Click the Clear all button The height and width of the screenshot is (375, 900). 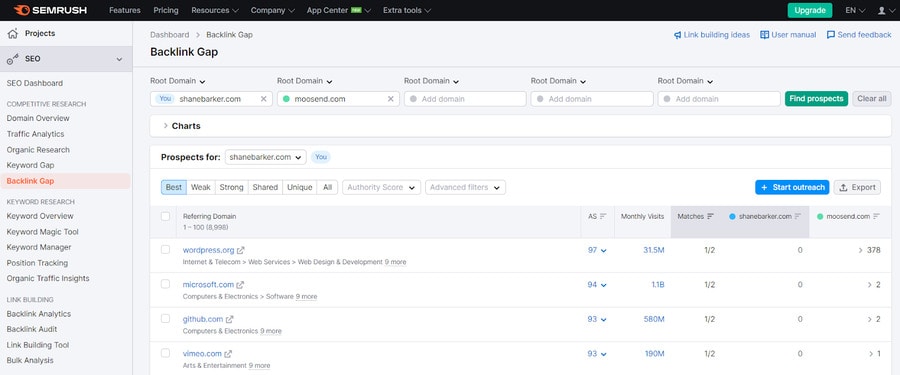[x=872, y=99]
